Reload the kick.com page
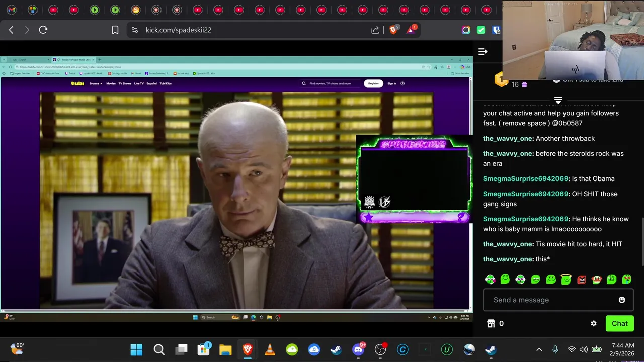 coord(43,30)
